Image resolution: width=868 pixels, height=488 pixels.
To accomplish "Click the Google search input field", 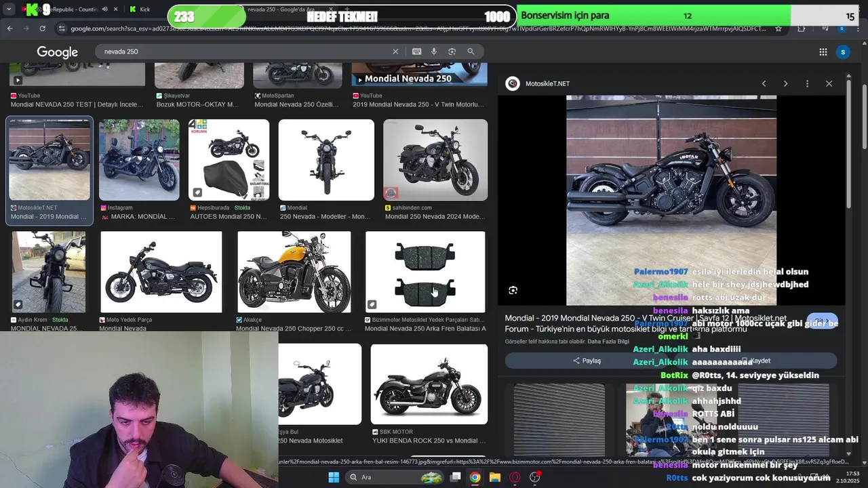I will (244, 52).
